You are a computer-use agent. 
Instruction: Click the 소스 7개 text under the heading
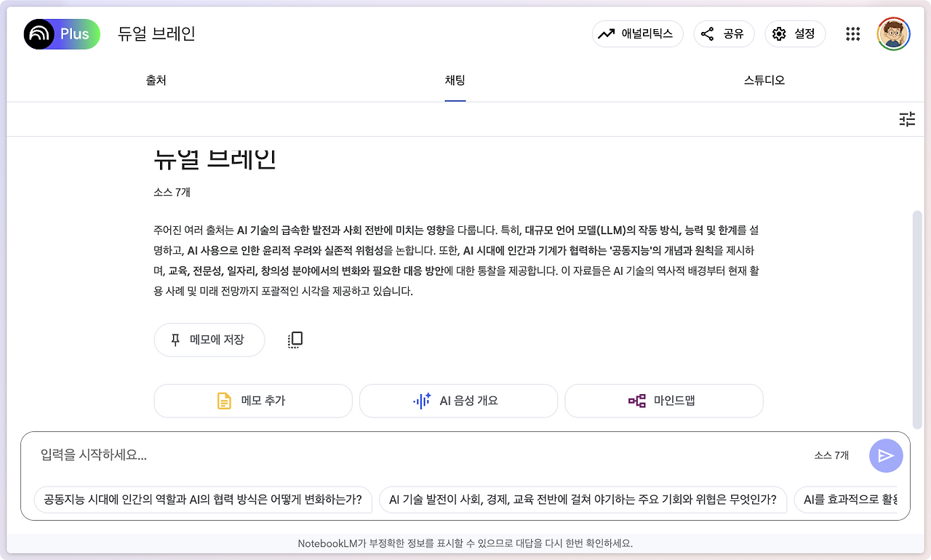(172, 193)
